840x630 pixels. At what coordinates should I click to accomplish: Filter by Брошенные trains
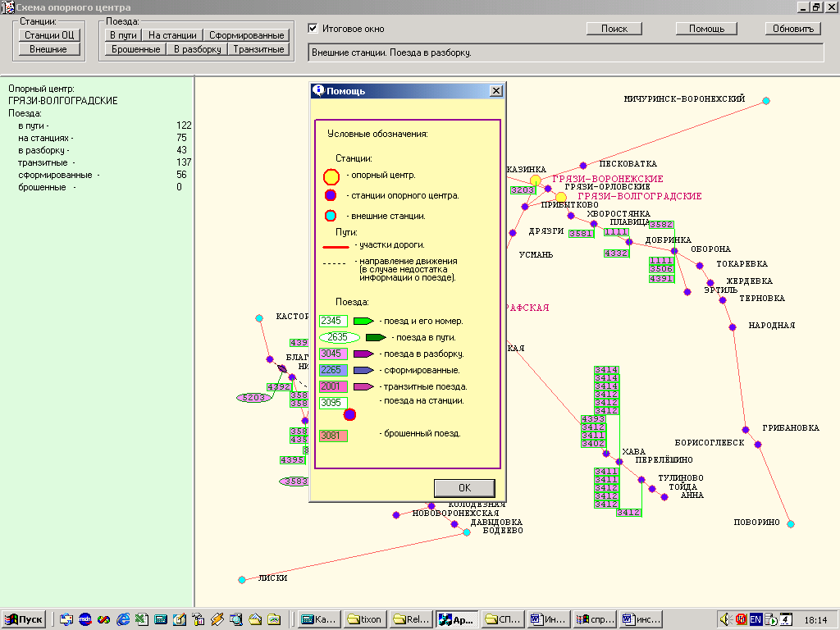(135, 49)
